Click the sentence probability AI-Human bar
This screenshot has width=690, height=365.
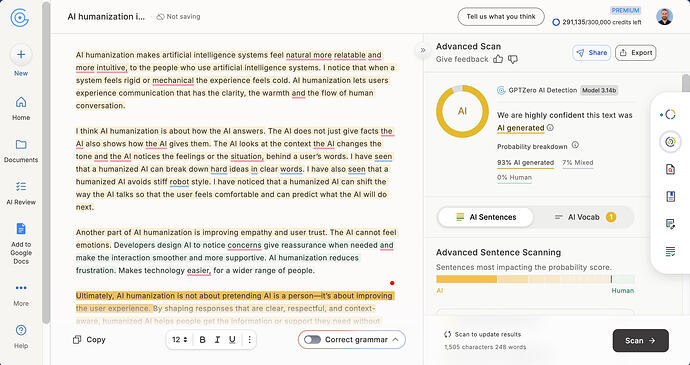pos(535,279)
